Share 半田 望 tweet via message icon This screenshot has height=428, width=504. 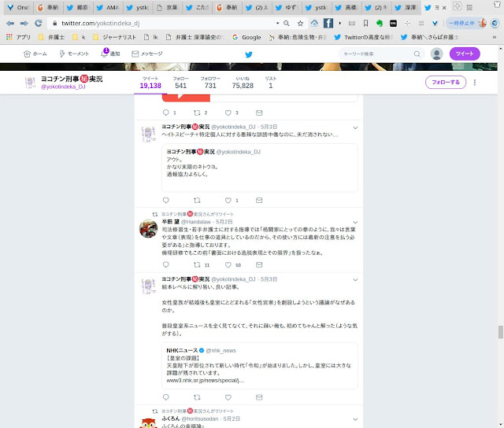point(259,264)
